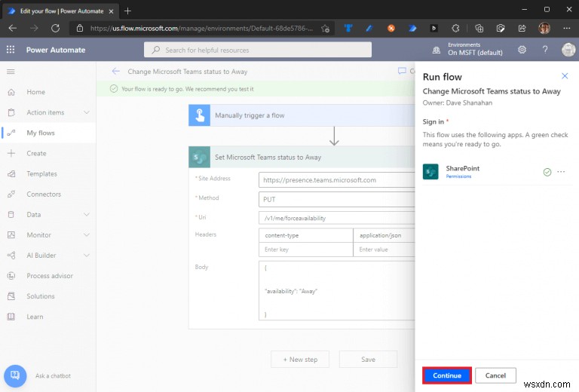Click the SharePoint icon on Set Teams status step
This screenshot has height=392, width=579.
click(199, 158)
